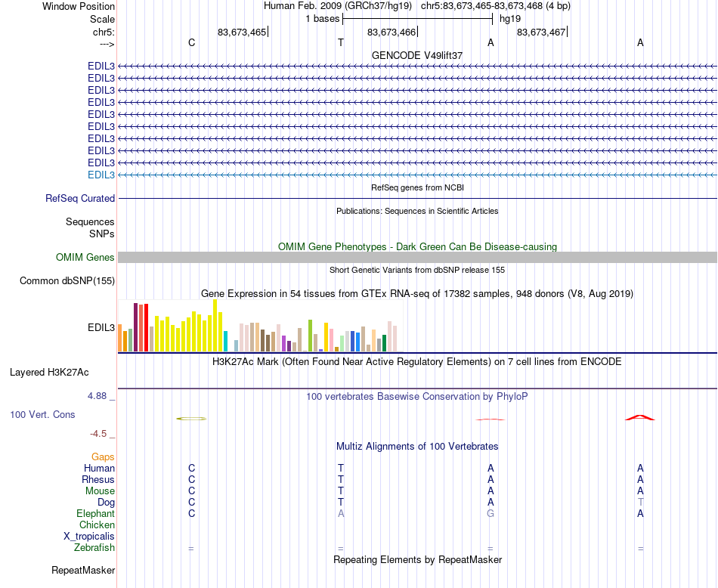Open the GTEx Gene Expression track title
Image resolution: width=718 pixels, height=588 pixels.
[x=417, y=293]
